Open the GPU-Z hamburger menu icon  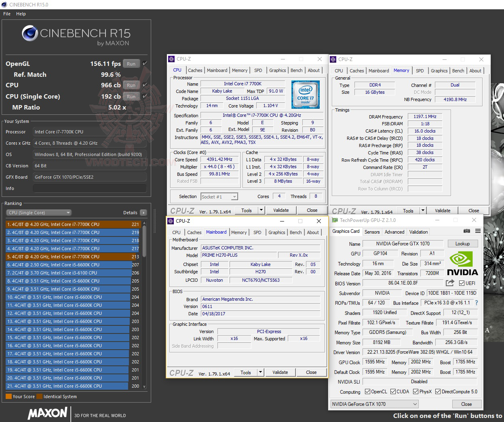tap(478, 230)
